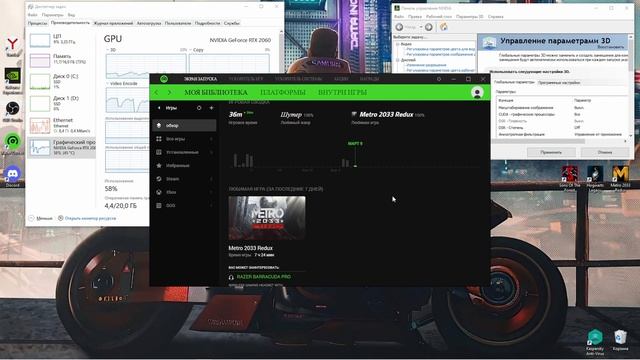This screenshot has width=640, height=360.
Task: Open Discord desktop shortcut icon
Action: pyautogui.click(x=13, y=176)
